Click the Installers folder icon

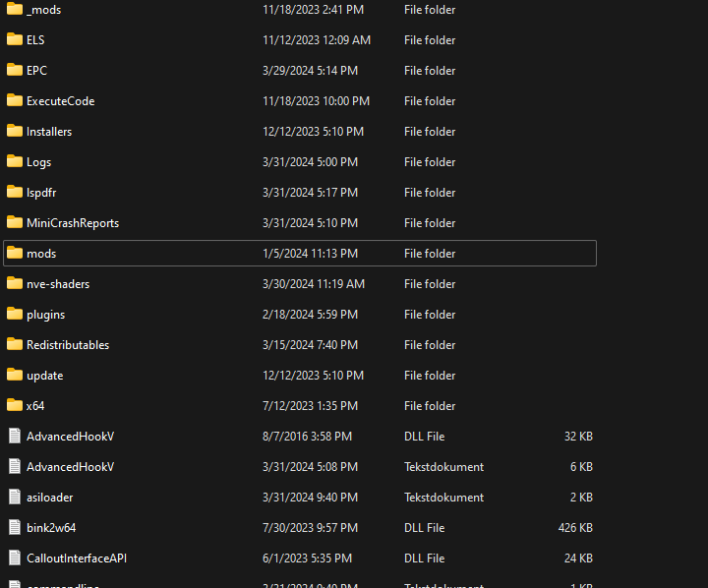tap(14, 132)
